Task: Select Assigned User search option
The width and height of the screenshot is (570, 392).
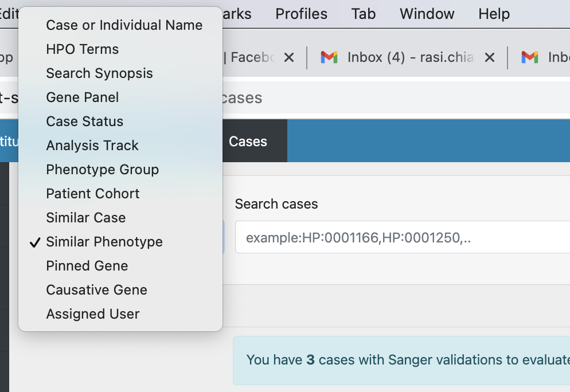Action: 92,313
